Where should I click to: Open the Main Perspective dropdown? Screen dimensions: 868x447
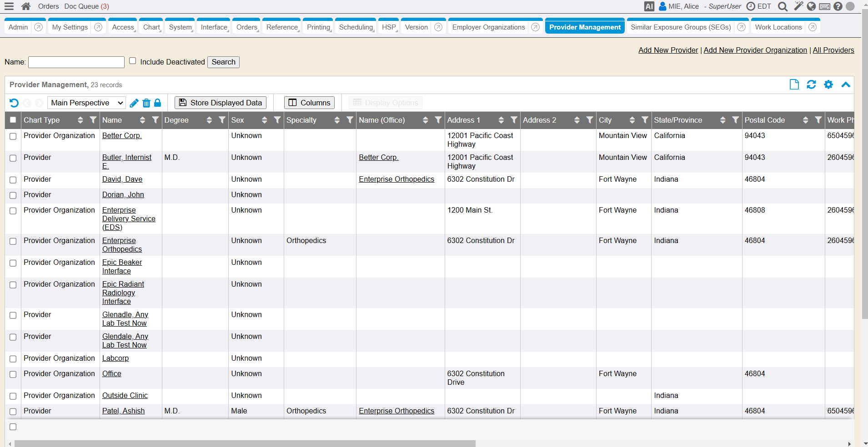point(86,103)
